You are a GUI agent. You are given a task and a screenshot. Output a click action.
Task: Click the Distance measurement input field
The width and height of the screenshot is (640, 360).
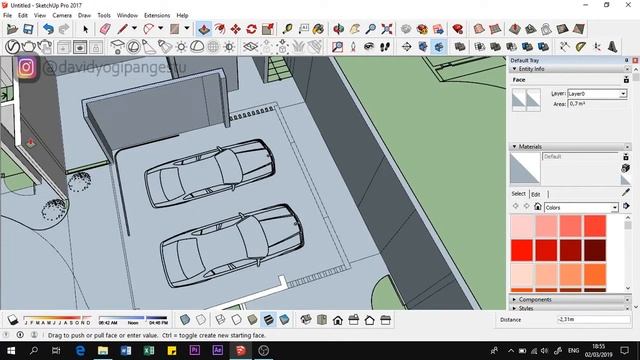[x=594, y=320]
